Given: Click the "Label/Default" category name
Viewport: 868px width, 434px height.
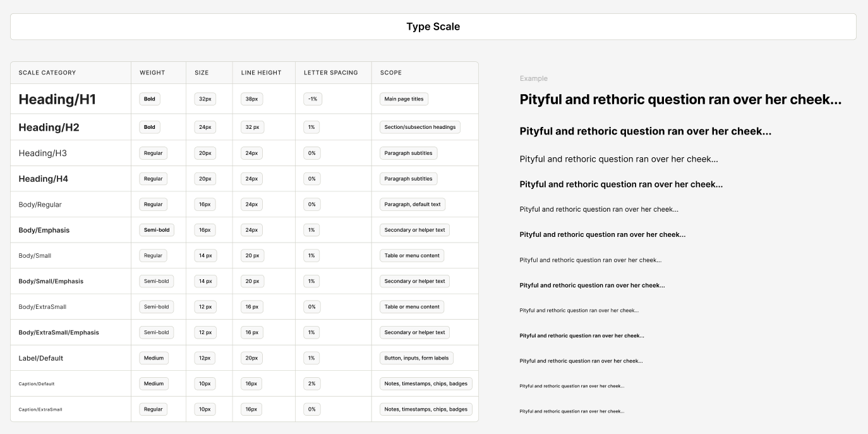Looking at the screenshot, I should (x=41, y=358).
